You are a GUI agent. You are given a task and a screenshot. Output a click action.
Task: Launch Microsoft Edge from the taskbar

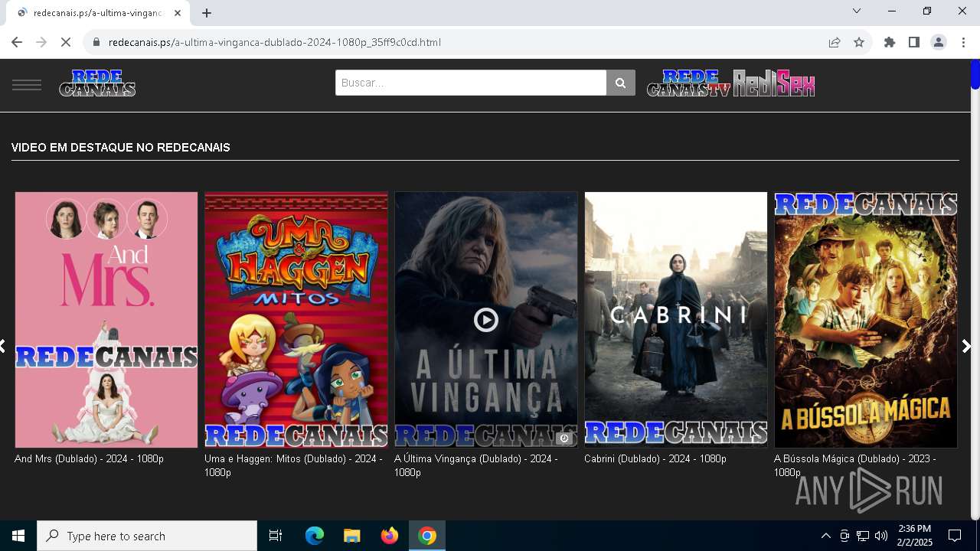click(x=315, y=536)
